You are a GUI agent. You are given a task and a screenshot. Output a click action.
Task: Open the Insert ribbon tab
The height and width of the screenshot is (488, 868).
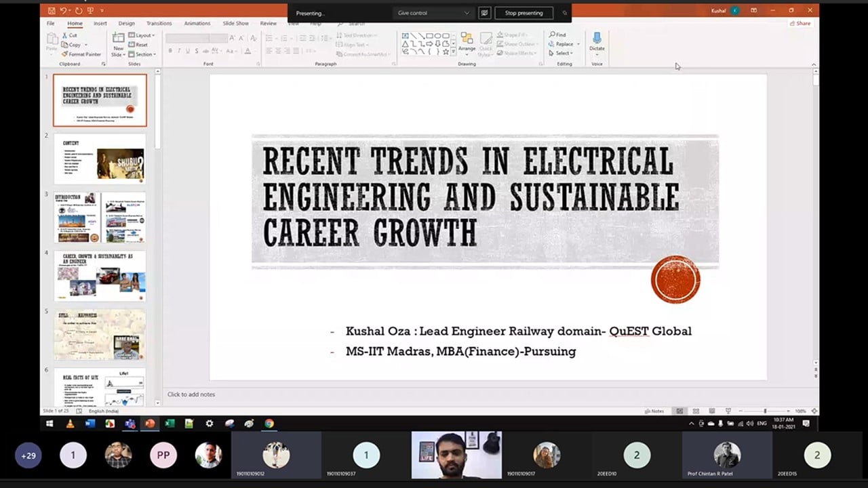click(x=100, y=23)
